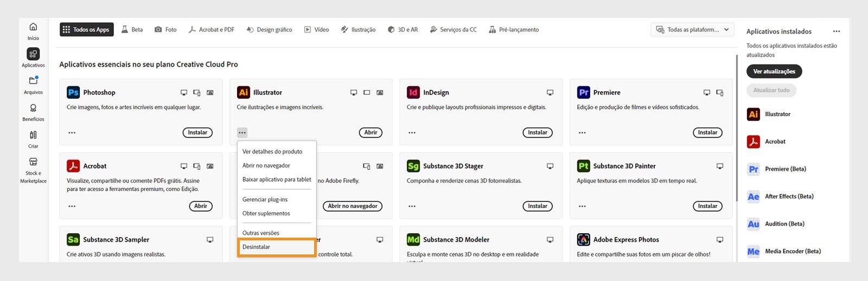Select Audition (Beta) in installed list
Image resolution: width=868 pixels, height=281 pixels.
point(776,224)
